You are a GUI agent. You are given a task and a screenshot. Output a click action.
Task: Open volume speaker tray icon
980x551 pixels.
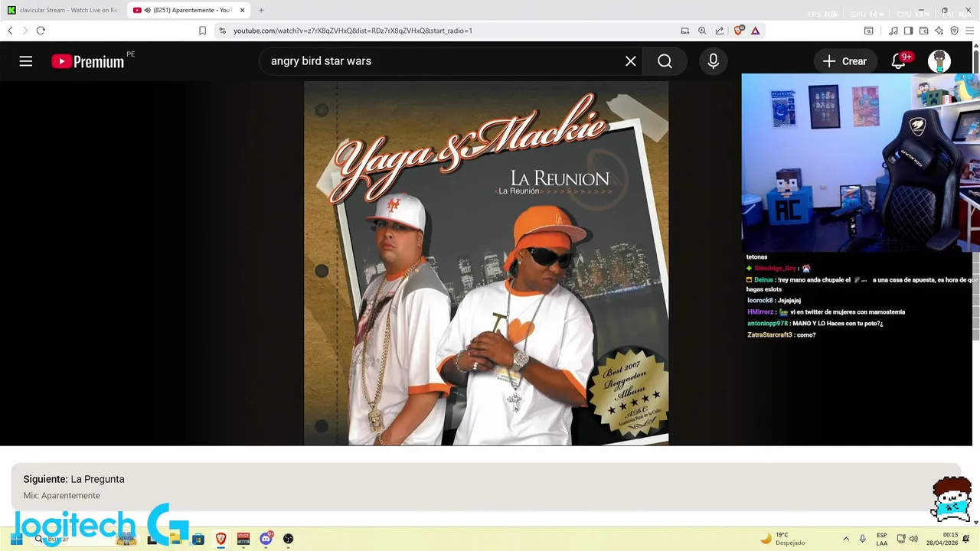click(913, 539)
